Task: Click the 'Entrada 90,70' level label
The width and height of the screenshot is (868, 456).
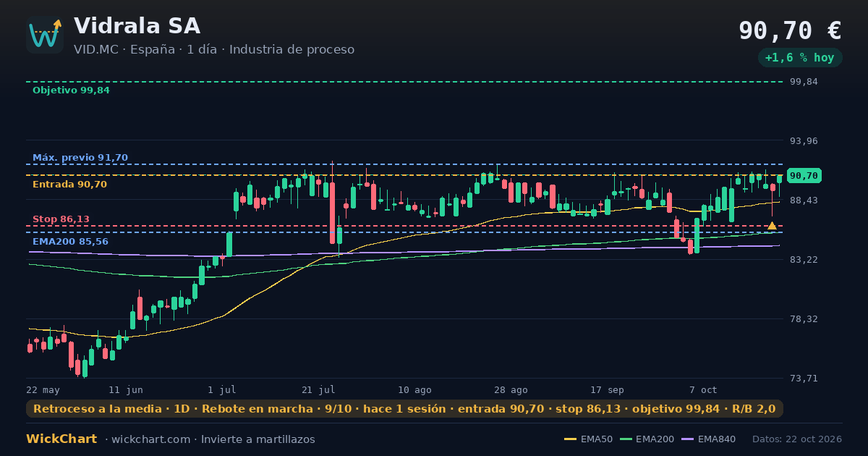Action: pos(69,185)
